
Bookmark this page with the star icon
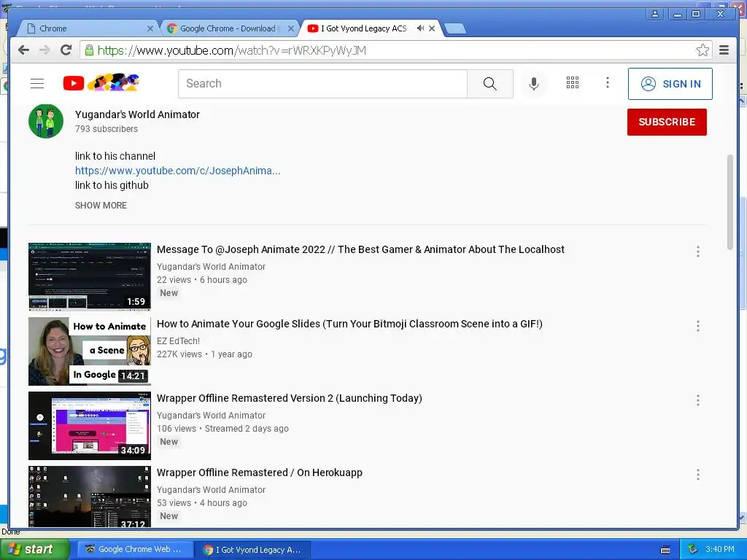pos(703,50)
